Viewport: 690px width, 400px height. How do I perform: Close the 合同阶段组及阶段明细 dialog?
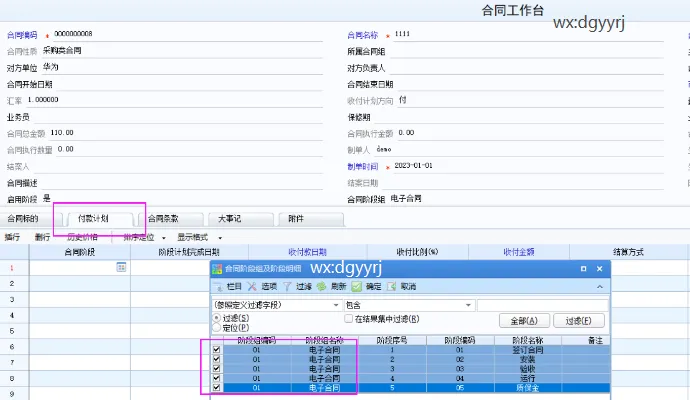(599, 269)
